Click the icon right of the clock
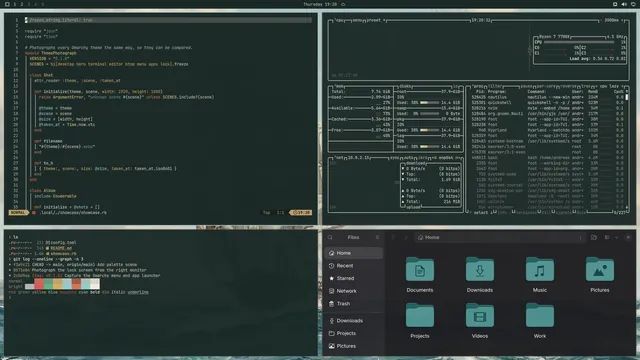This screenshot has height=360, width=640. pos(343,4)
